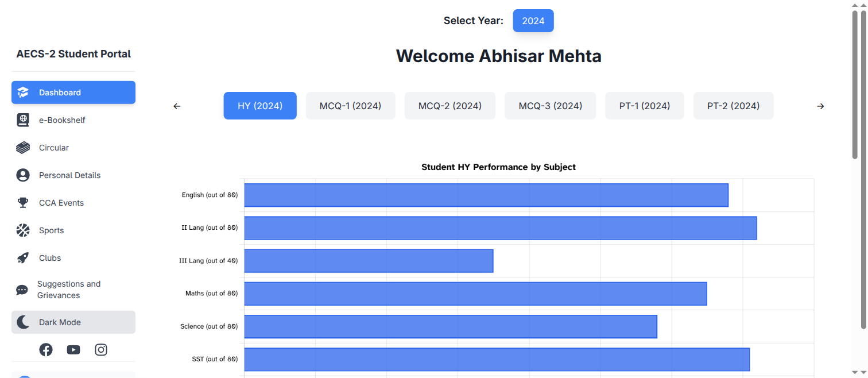Click the Dashboard graduation cap icon
Viewport: 868px width, 378px height.
(x=23, y=92)
